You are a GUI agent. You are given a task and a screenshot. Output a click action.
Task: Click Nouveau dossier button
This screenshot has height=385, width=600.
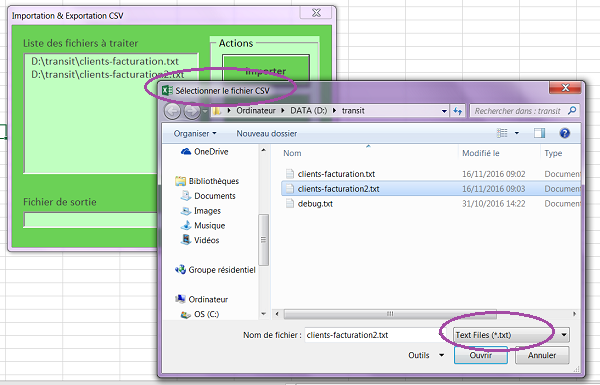tap(267, 134)
